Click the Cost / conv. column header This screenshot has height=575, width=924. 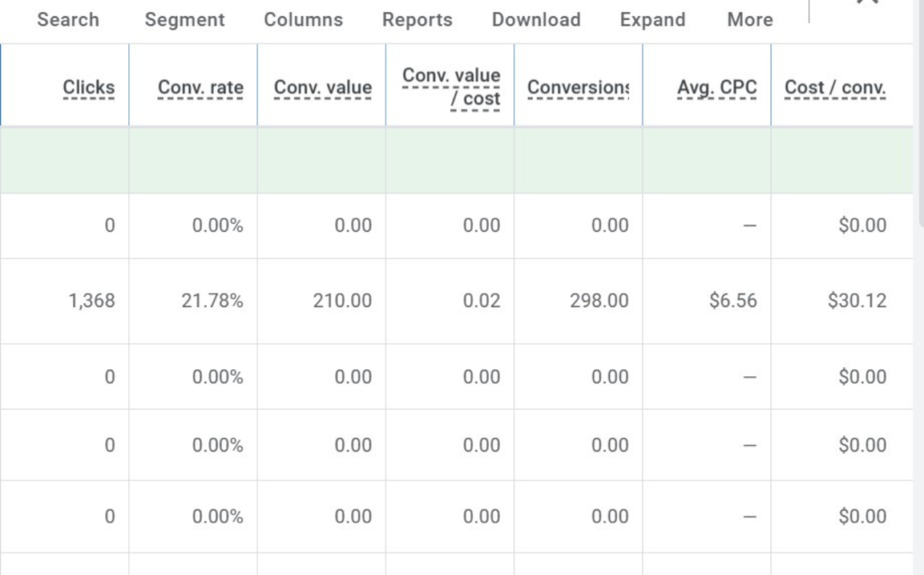(x=835, y=88)
